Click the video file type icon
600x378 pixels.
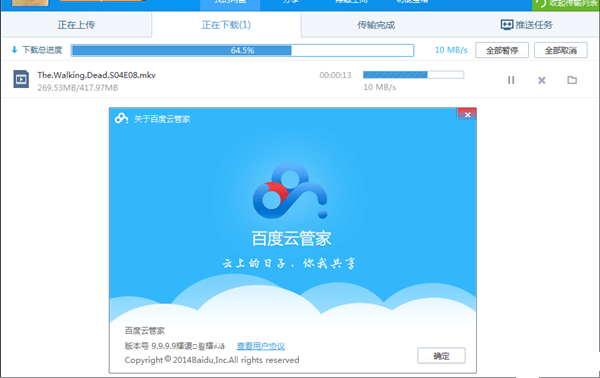coord(21,79)
